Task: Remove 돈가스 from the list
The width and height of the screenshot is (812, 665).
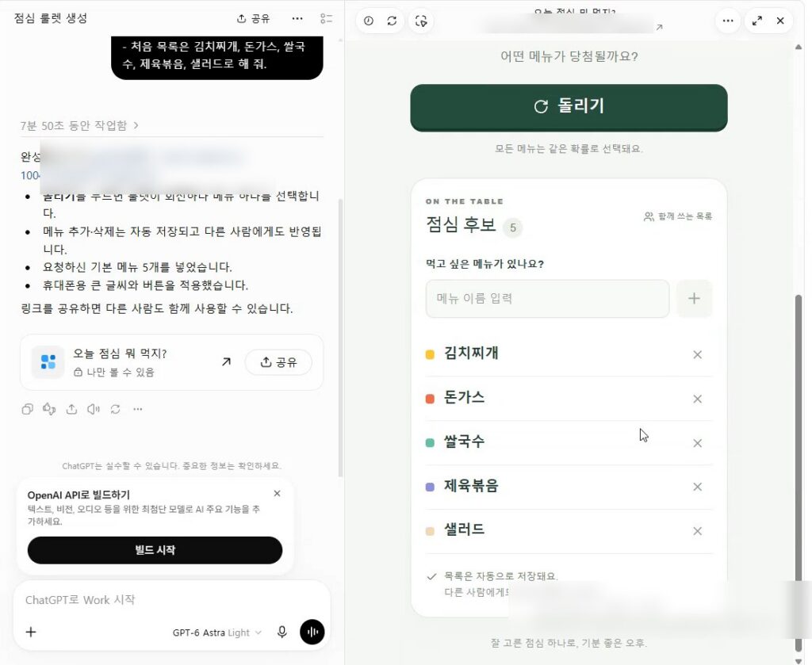Action: [x=698, y=399]
